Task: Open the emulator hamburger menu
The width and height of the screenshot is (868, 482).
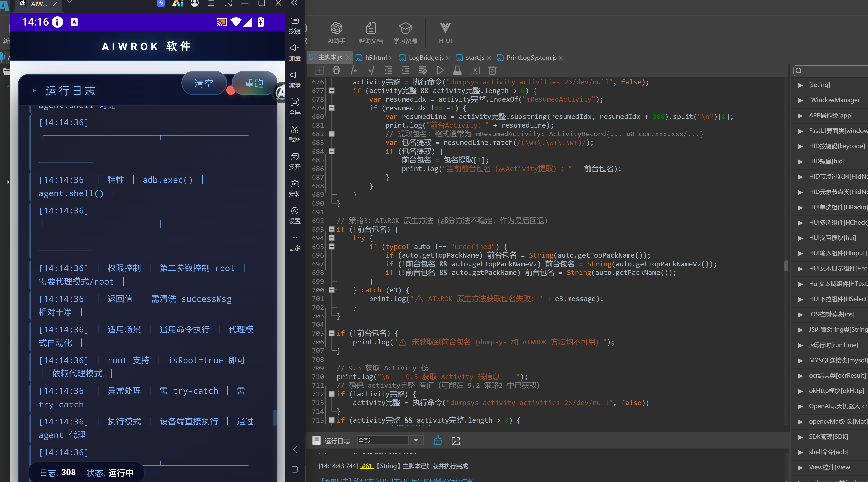Action: coord(211,3)
